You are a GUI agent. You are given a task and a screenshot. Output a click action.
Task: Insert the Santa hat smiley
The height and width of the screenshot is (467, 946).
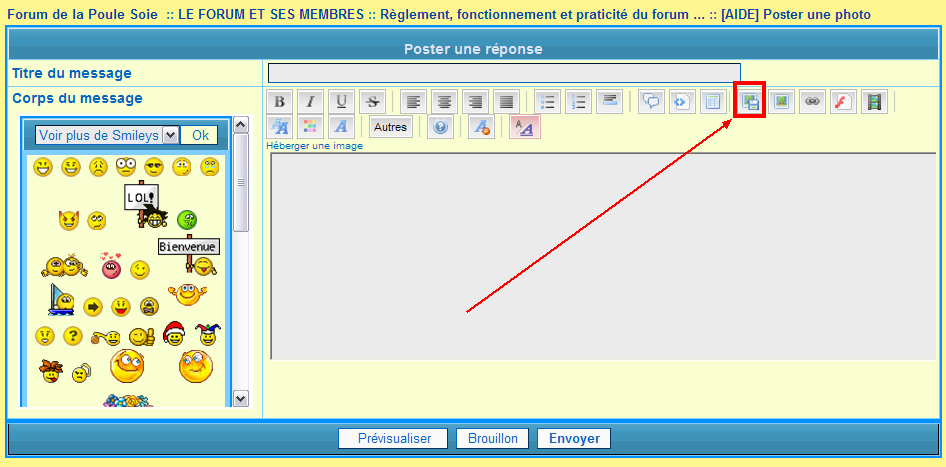coord(174,334)
